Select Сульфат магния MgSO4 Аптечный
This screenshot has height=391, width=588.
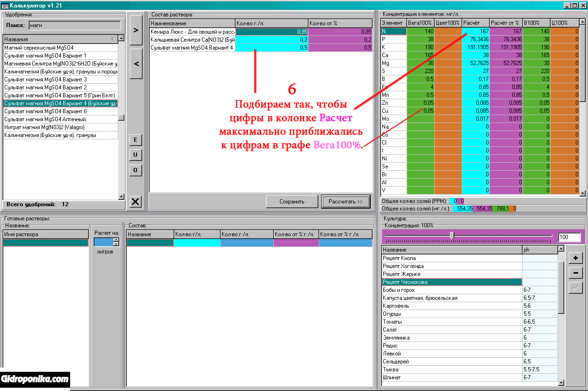[60, 119]
